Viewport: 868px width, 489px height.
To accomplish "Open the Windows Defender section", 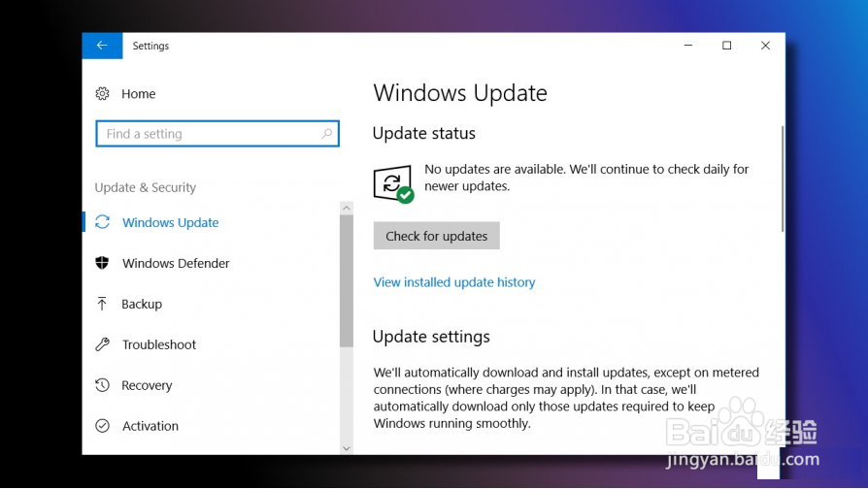I will click(x=176, y=263).
